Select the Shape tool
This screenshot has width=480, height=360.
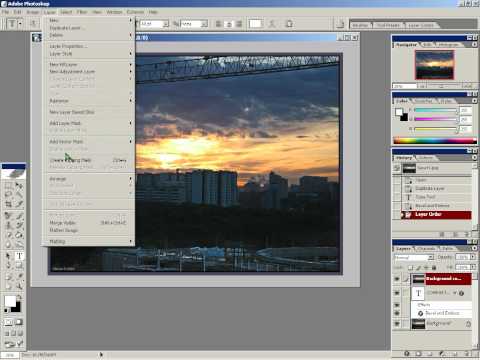(19, 266)
